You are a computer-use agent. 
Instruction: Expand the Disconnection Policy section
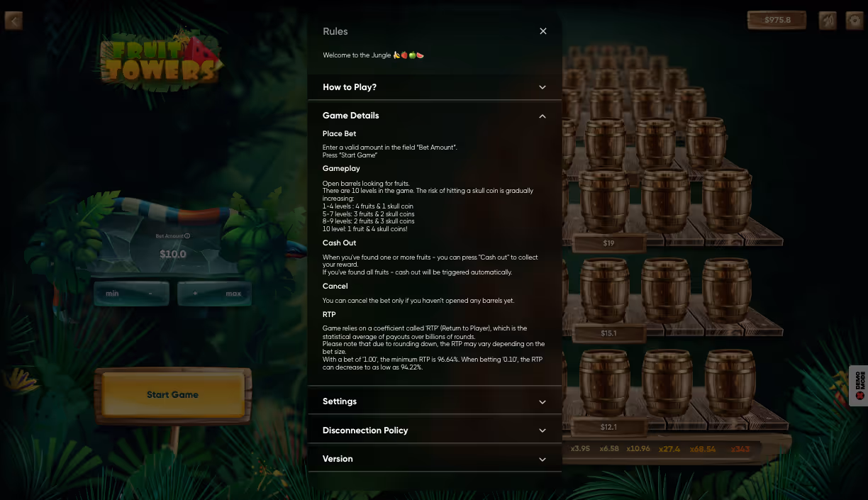(x=435, y=430)
